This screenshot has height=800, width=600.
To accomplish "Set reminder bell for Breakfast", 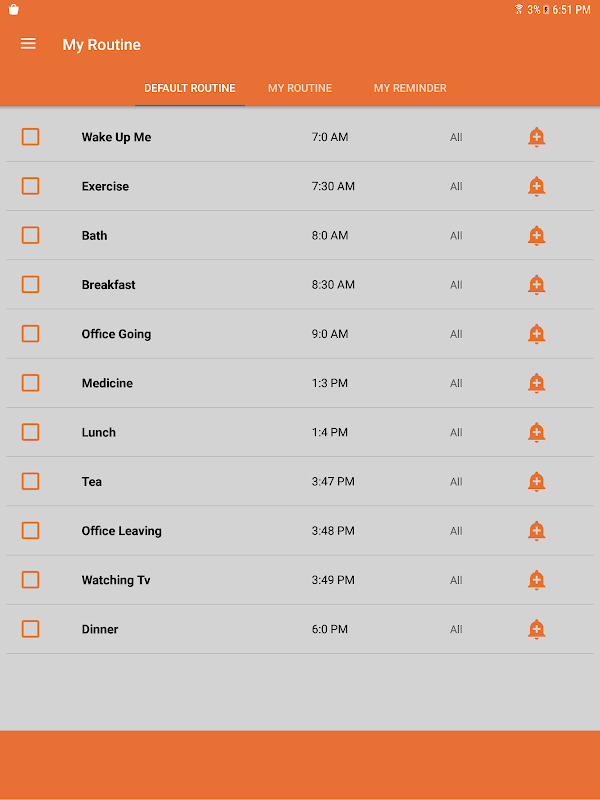I will 536,285.
